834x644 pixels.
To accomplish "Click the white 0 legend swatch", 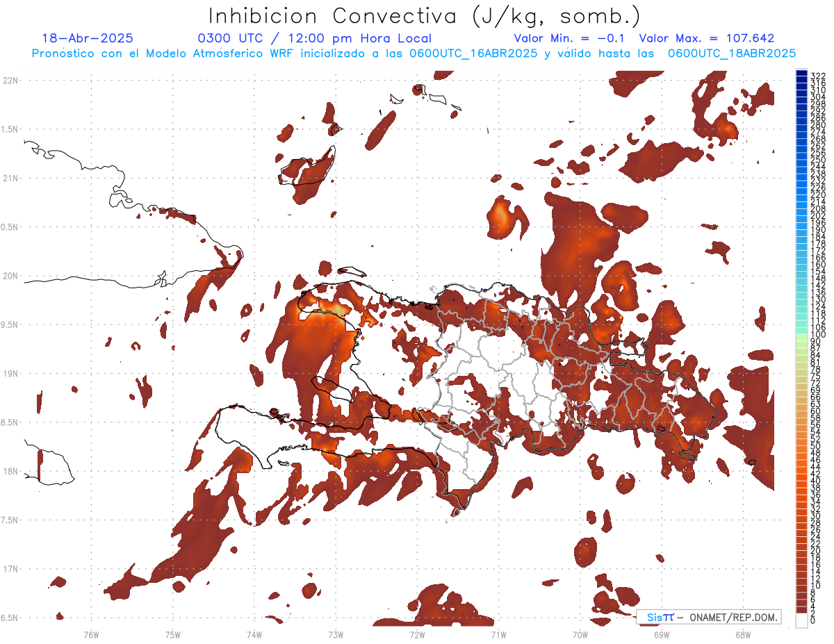I will (x=801, y=620).
